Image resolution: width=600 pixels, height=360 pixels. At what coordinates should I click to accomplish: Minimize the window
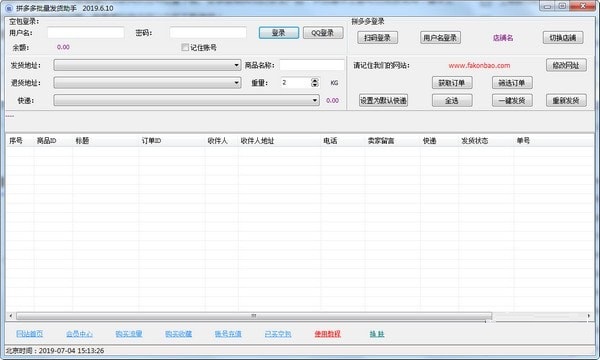click(x=547, y=6)
